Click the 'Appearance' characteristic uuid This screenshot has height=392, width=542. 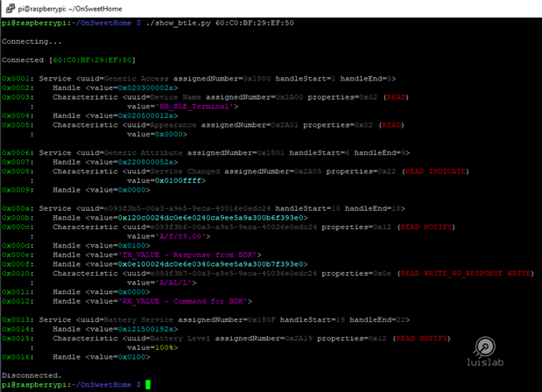[x=173, y=125]
